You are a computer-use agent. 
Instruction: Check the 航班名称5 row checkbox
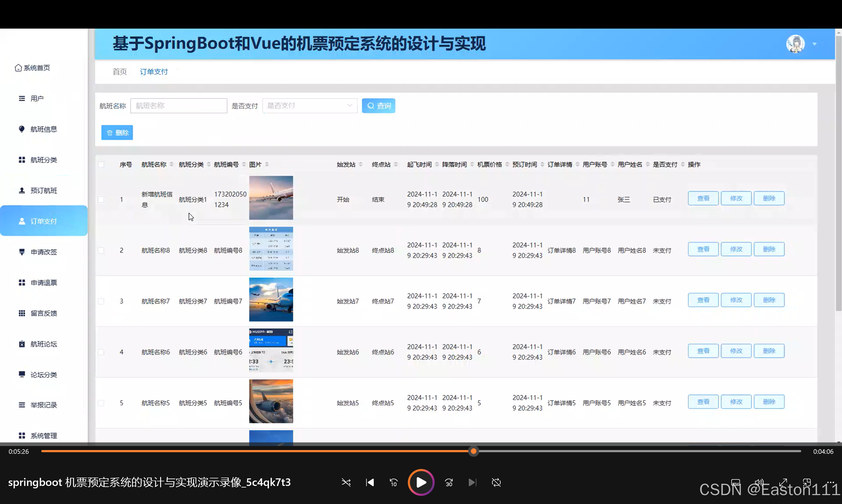[x=101, y=403]
